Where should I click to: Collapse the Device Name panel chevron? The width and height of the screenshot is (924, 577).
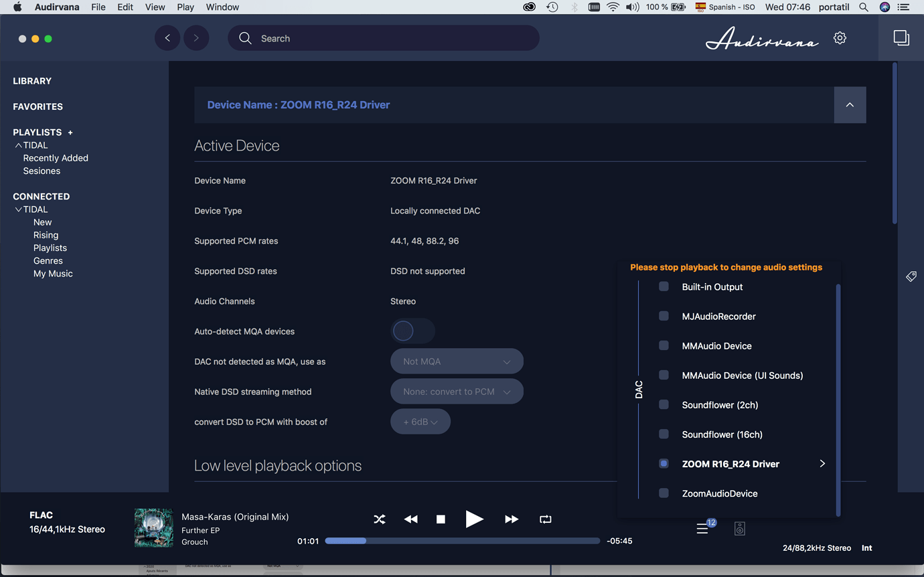click(850, 105)
